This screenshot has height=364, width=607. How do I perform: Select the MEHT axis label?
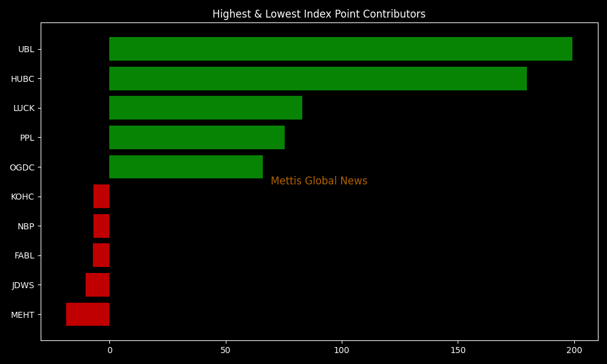point(22,315)
